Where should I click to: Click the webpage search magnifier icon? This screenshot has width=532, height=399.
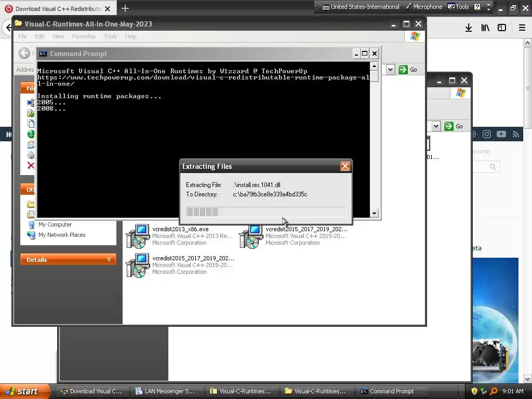coord(493,167)
